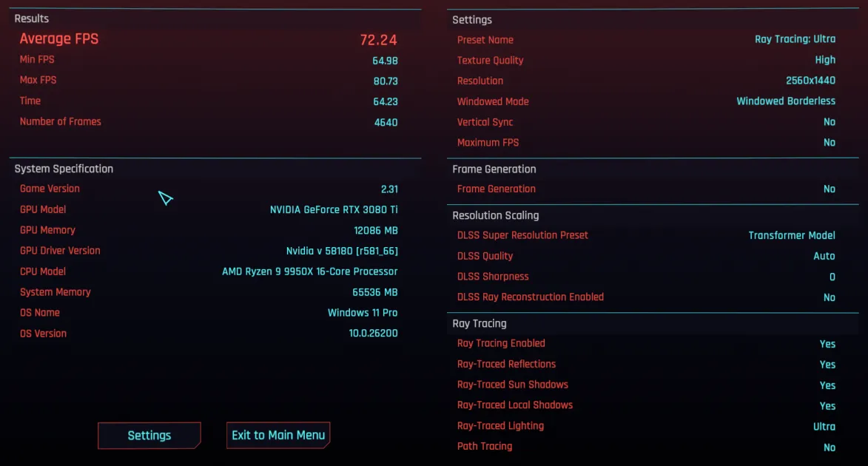Click the Ray Tracing Enabled Yes value
868x466 pixels.
pos(827,344)
